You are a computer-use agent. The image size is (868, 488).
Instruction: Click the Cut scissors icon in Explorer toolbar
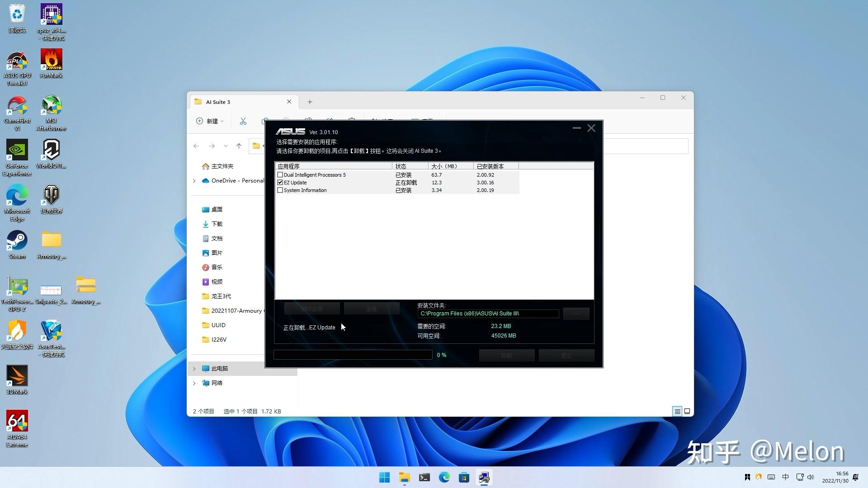pos(243,121)
